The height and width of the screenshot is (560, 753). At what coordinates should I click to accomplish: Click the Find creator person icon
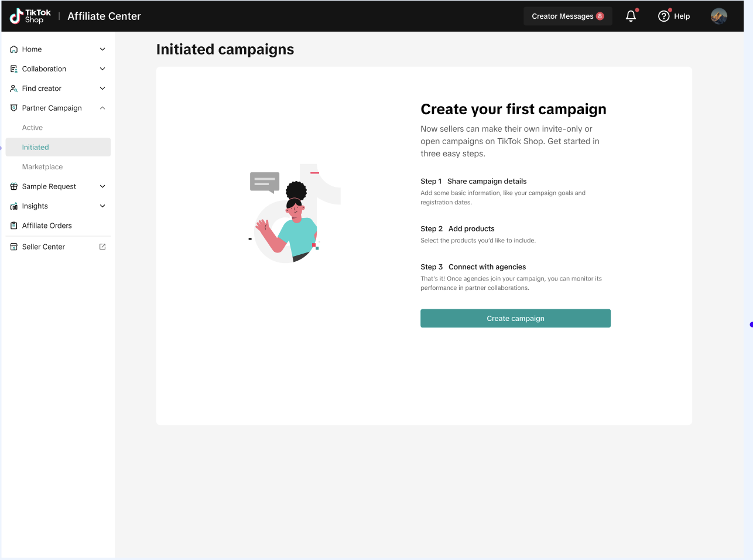pos(14,88)
